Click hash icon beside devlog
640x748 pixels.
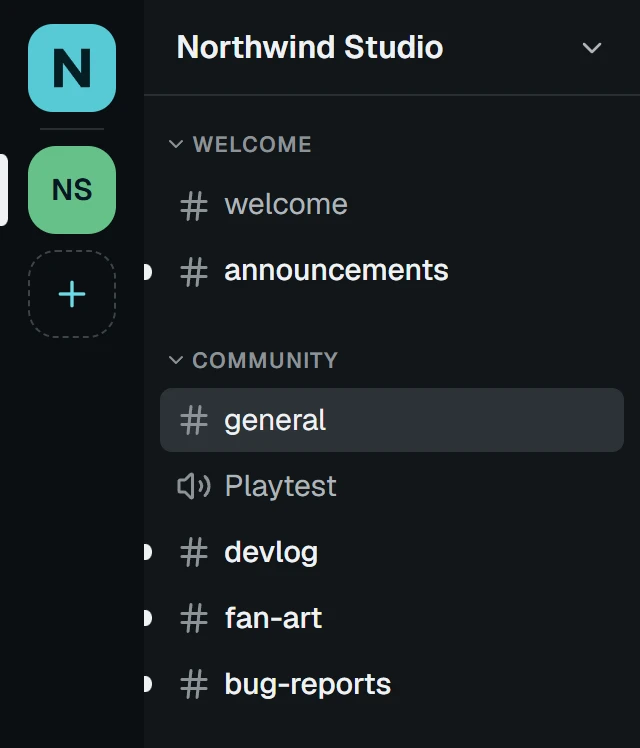194,552
